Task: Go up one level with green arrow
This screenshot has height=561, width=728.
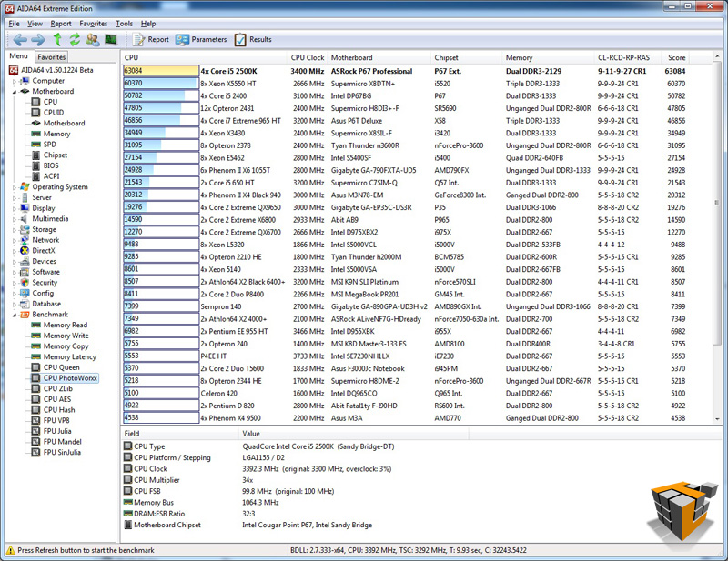Action: click(57, 39)
